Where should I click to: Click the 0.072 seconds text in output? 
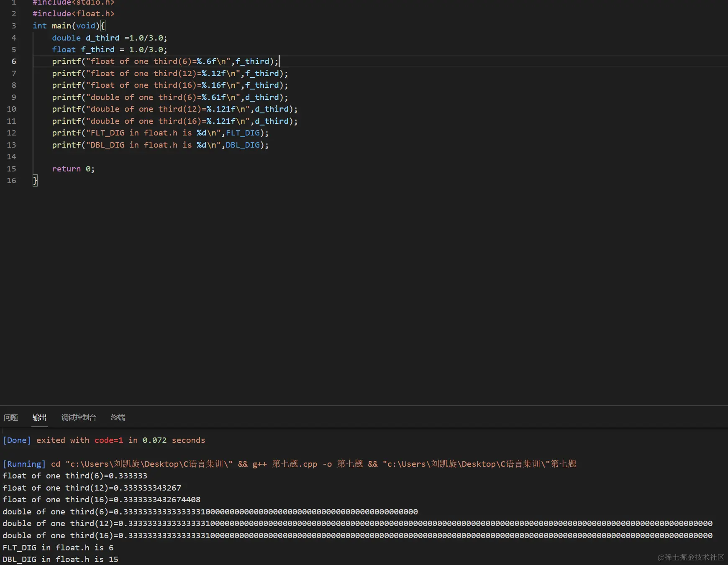(174, 440)
